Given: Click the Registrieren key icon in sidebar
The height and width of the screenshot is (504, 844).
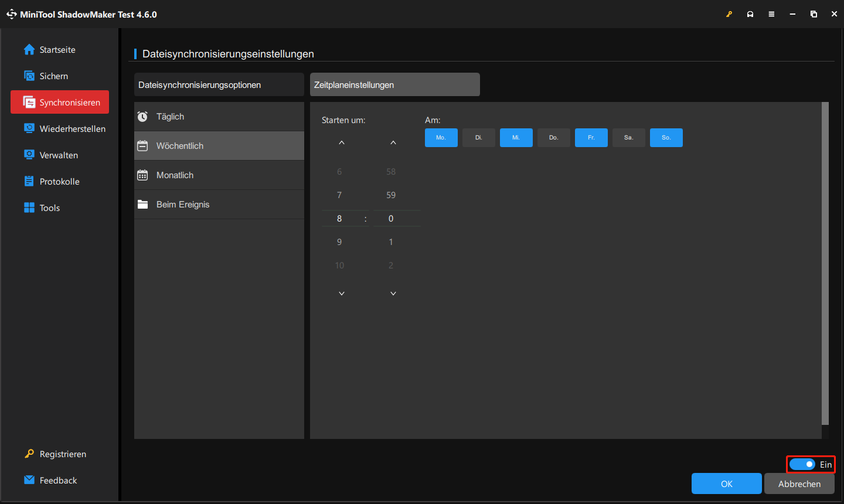Looking at the screenshot, I should click(29, 454).
